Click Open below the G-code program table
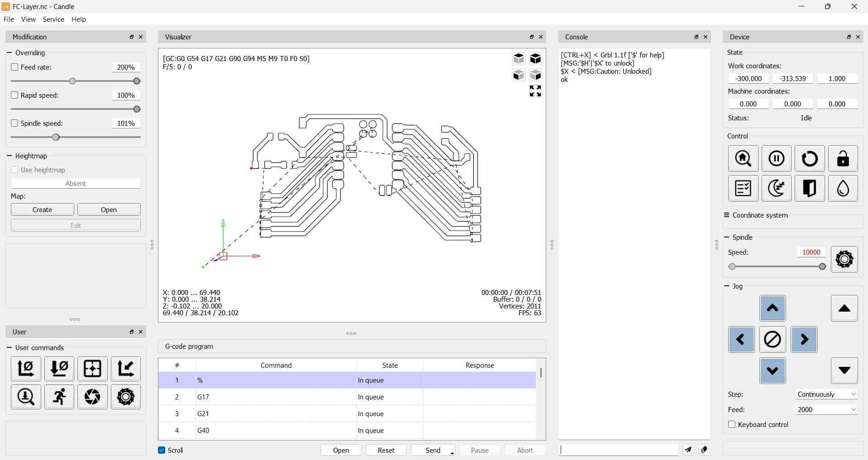 tap(341, 450)
